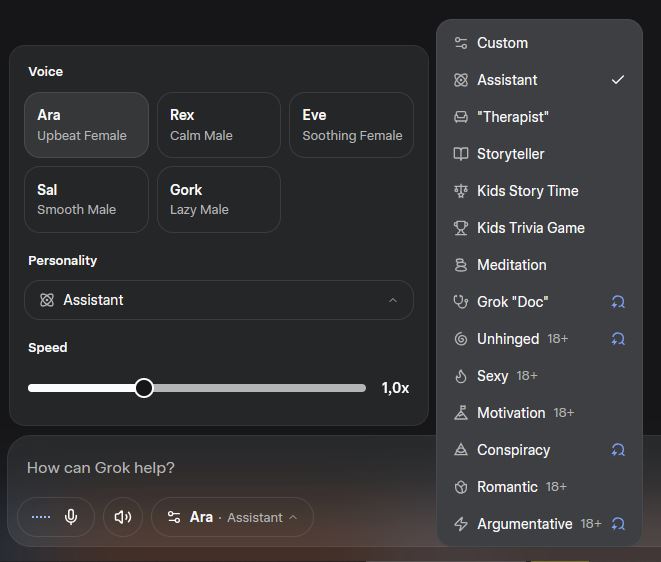Image resolution: width=661 pixels, height=562 pixels.
Task: Click the checkmark next to Assistant
Action: (618, 80)
